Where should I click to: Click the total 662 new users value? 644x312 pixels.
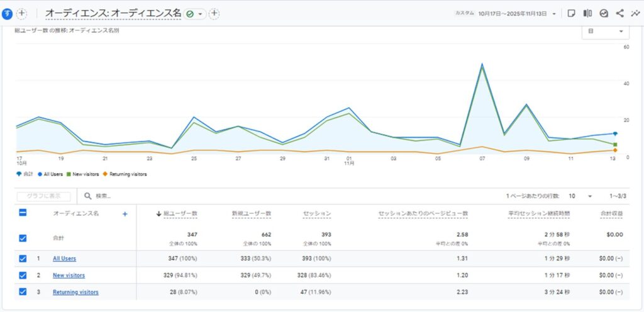coord(266,235)
